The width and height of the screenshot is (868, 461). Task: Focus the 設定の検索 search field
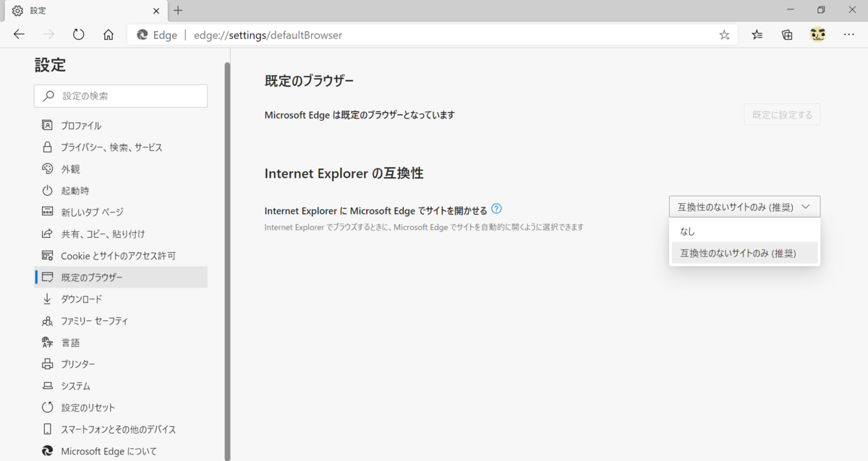pyautogui.click(x=121, y=95)
